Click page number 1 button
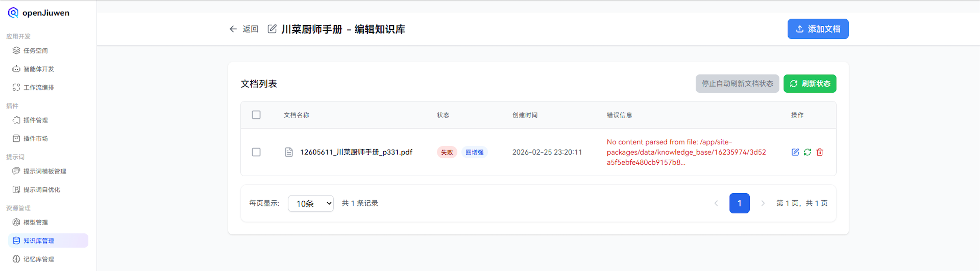 coord(739,203)
